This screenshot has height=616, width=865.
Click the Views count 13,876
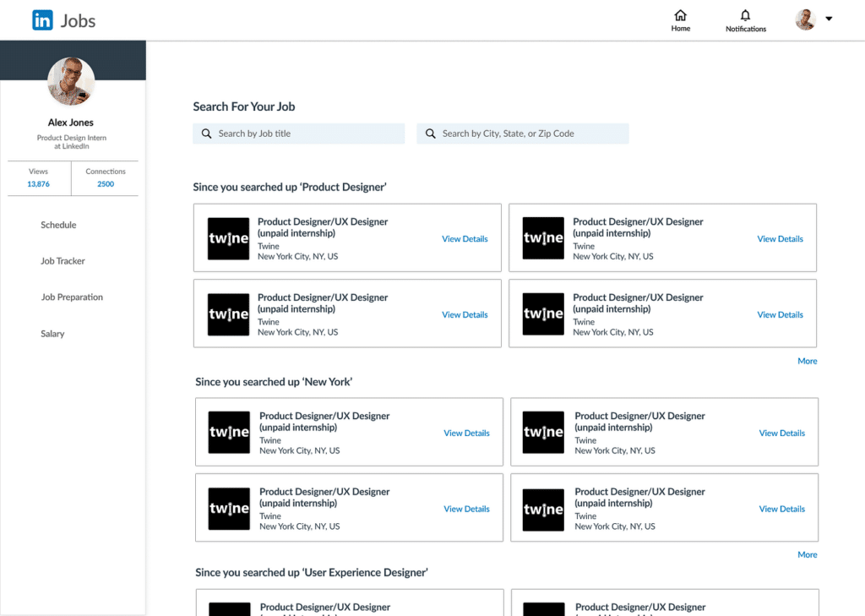point(38,184)
